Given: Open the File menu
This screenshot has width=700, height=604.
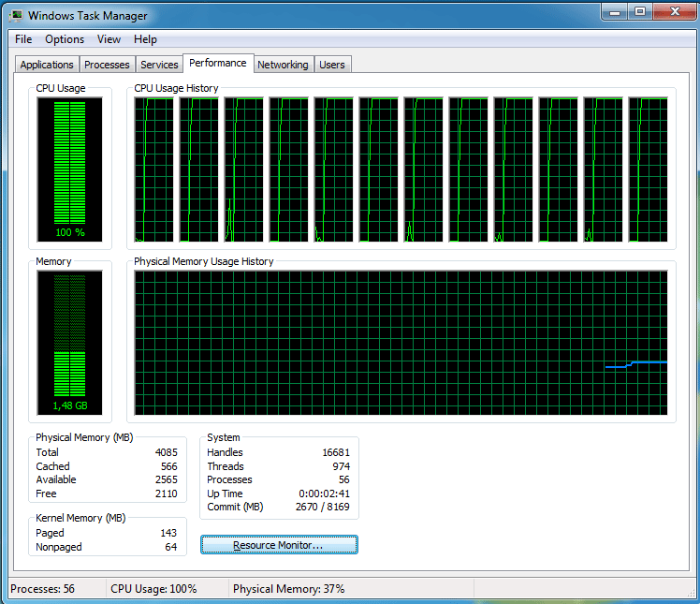Looking at the screenshot, I should [23, 39].
